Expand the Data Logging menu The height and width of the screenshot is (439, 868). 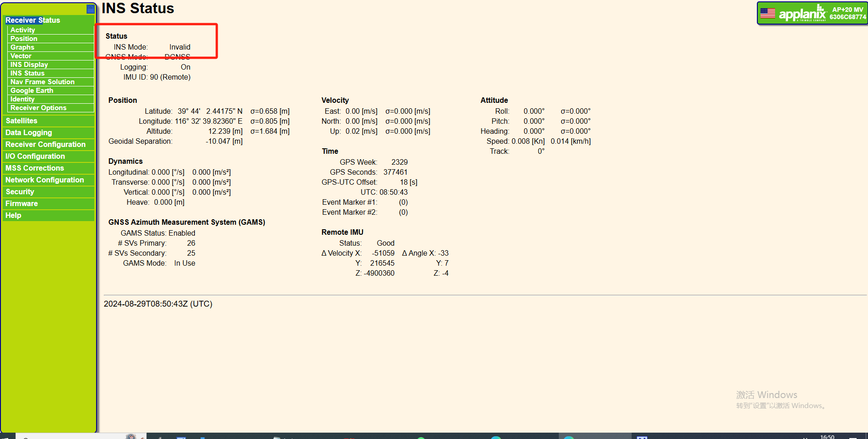coord(29,132)
